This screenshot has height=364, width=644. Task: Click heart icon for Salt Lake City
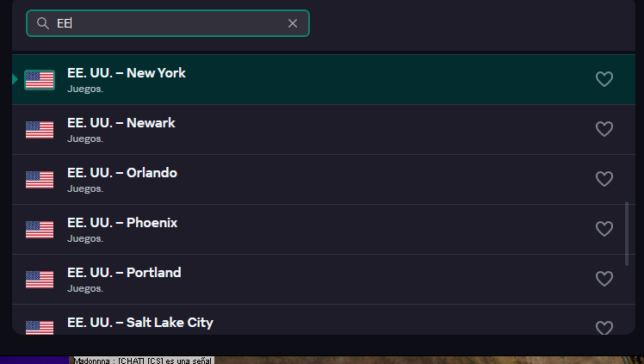(x=604, y=328)
